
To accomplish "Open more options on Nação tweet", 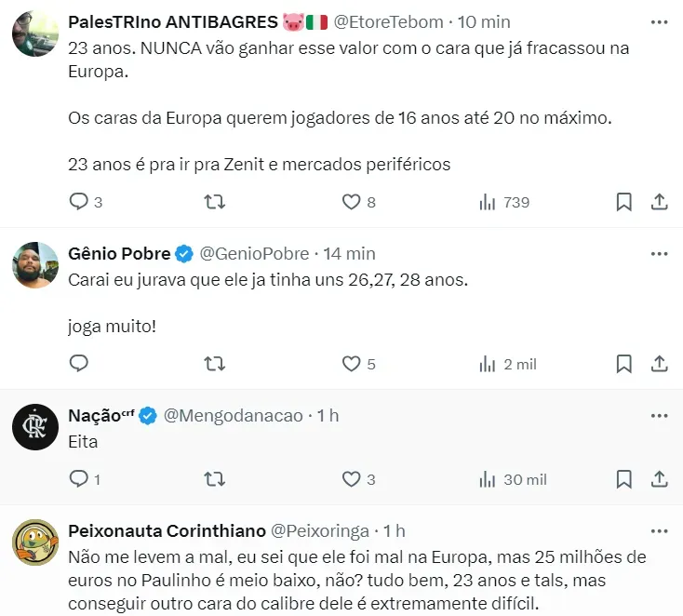I will coord(659,415).
